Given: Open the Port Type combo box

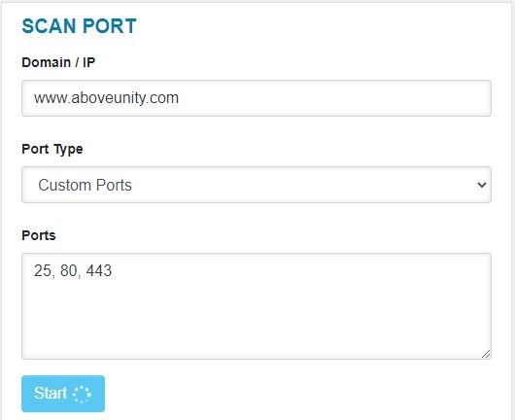Looking at the screenshot, I should [257, 185].
